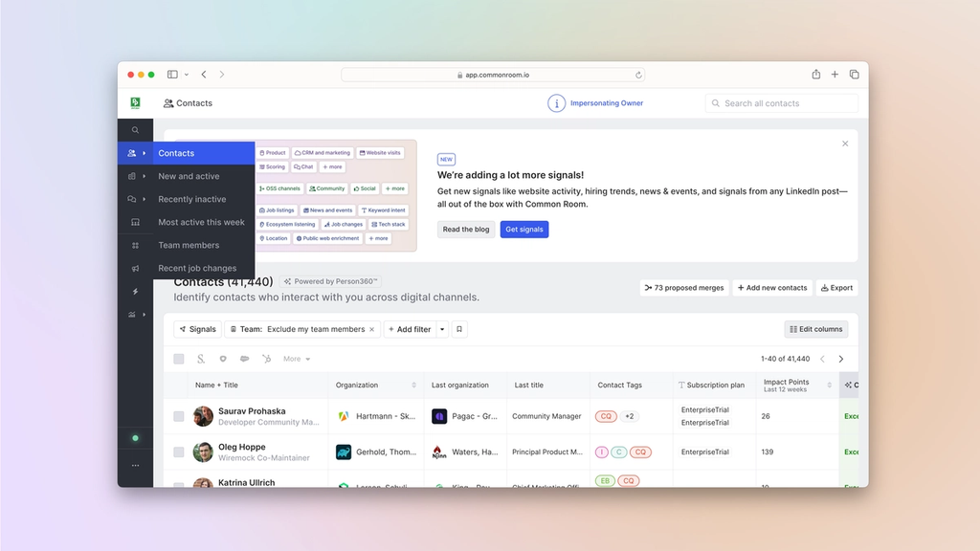Open 73 proposed merges
This screenshot has height=551, width=980.
[683, 288]
